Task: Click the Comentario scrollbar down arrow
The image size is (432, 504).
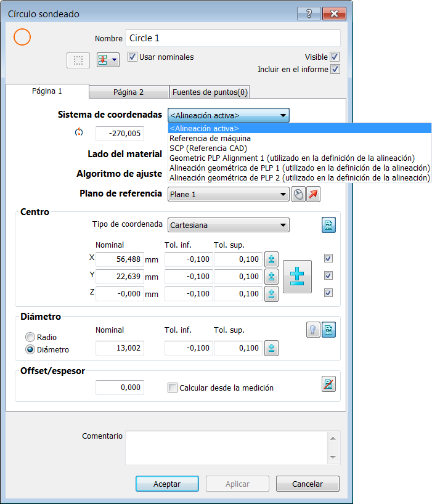Action: pyautogui.click(x=333, y=457)
